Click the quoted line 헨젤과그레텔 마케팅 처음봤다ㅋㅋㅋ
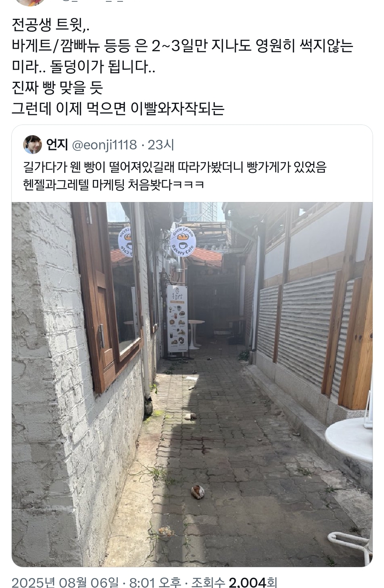Image resolution: width=384 pixels, height=588 pixels. tap(113, 185)
